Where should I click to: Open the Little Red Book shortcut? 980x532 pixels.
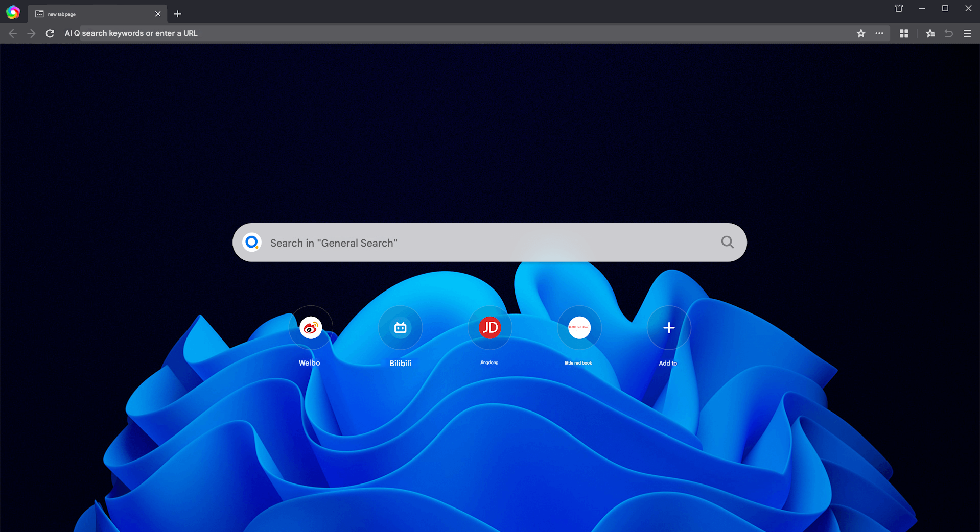pyautogui.click(x=579, y=328)
